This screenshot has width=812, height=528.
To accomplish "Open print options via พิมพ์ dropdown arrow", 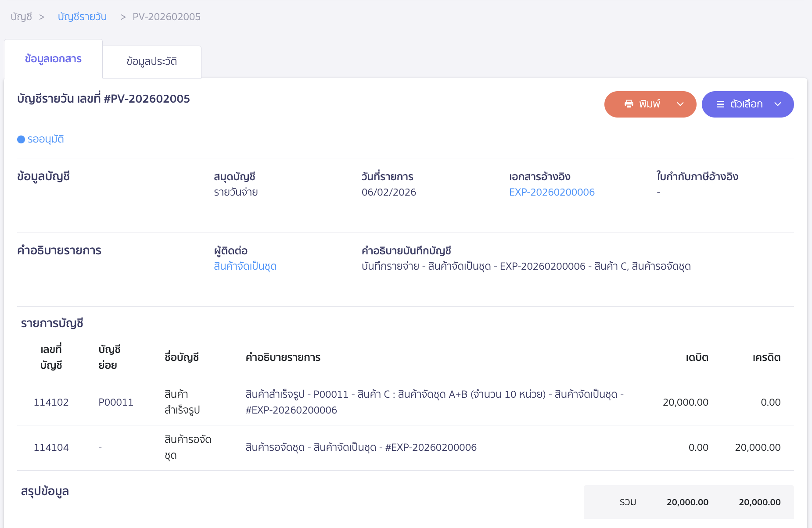I will (681, 104).
